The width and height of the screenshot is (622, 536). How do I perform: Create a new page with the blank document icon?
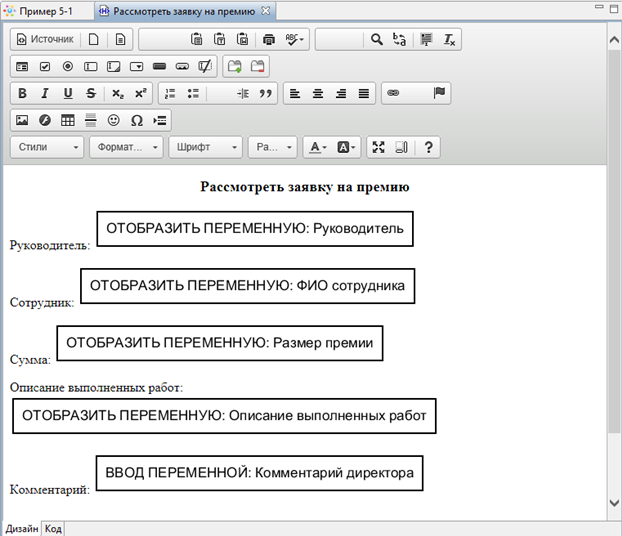[x=94, y=39]
